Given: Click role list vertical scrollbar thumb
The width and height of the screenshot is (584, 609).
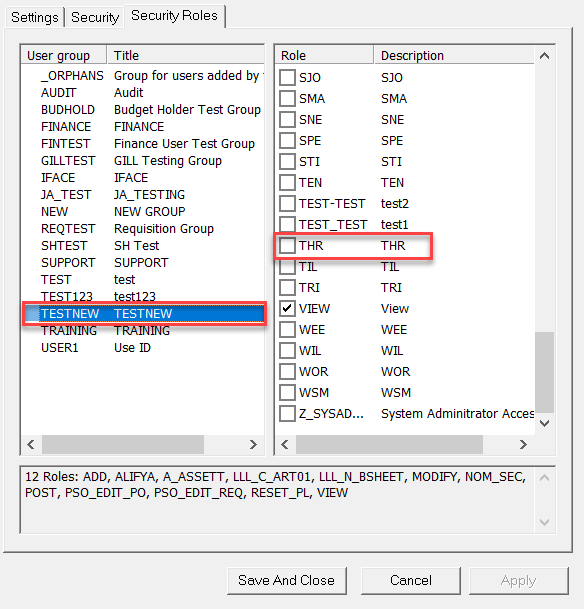Looking at the screenshot, I should 544,372.
